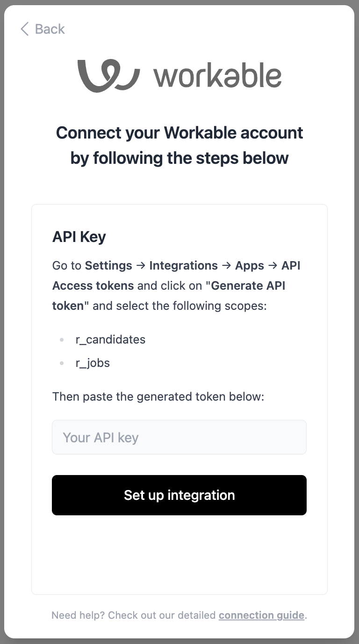Click the Back chevron arrow icon
The height and width of the screenshot is (644, 359).
point(25,29)
